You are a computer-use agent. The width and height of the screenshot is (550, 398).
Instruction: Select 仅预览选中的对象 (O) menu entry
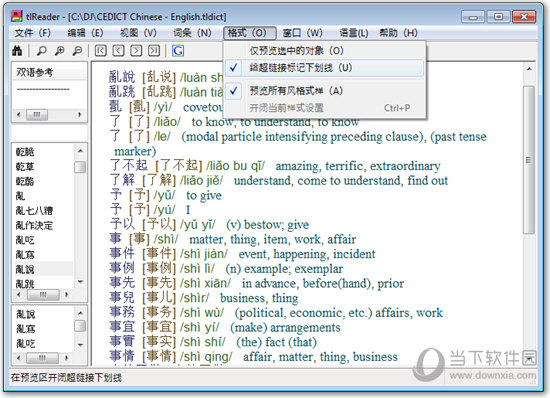pos(324,51)
